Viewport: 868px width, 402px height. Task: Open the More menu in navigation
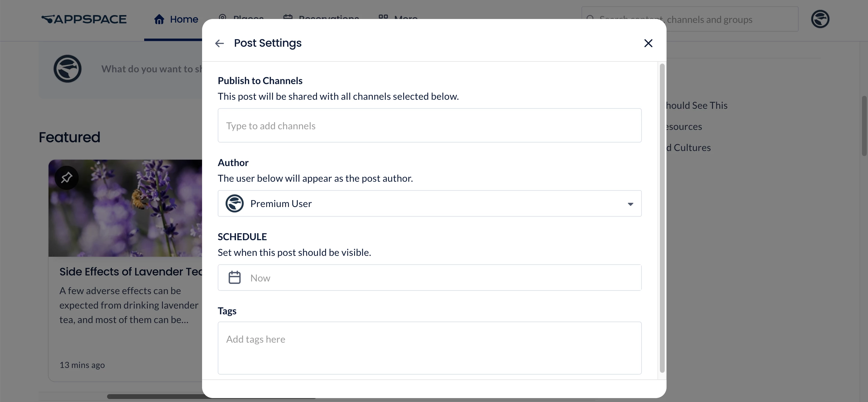point(398,17)
